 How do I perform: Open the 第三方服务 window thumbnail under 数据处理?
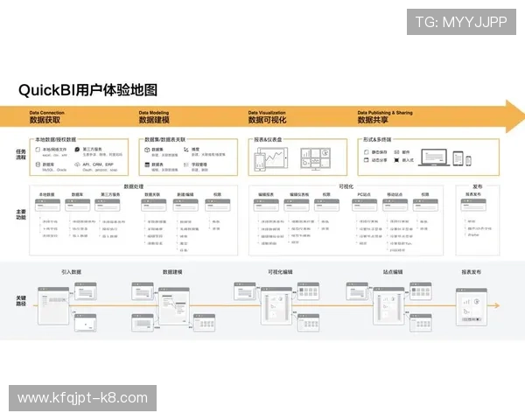107,205
